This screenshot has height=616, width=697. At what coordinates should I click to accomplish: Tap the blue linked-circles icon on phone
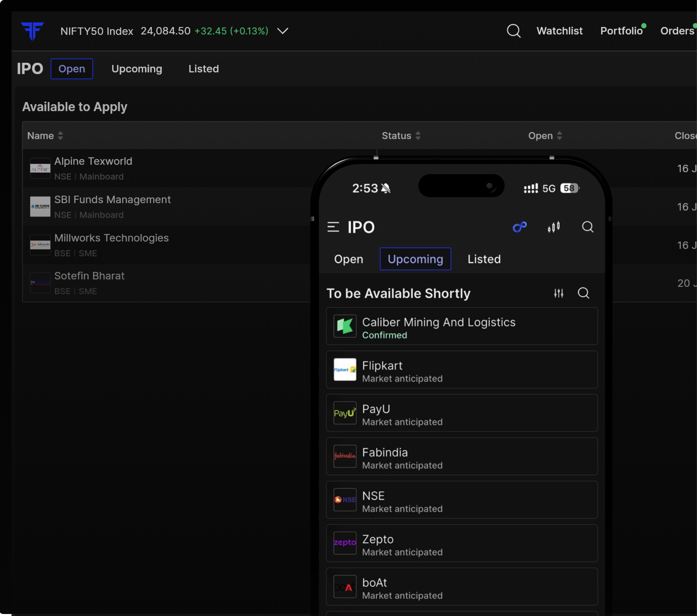point(520,227)
